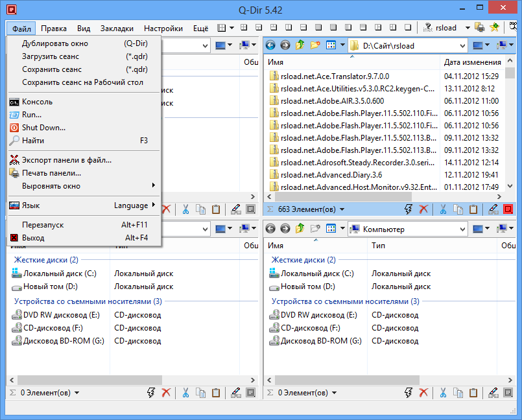522x420 pixels.
Task: Expand the Язык Language submenu
Action: point(84,205)
